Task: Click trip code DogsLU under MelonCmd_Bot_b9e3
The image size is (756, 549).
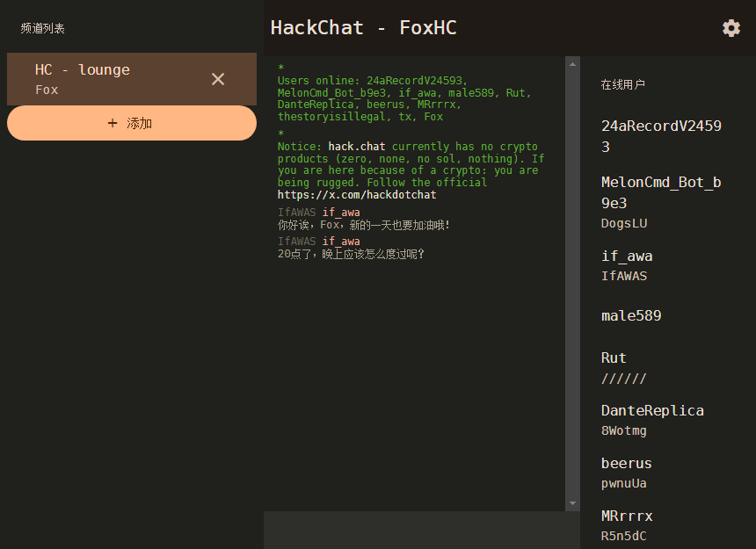Action: (624, 223)
